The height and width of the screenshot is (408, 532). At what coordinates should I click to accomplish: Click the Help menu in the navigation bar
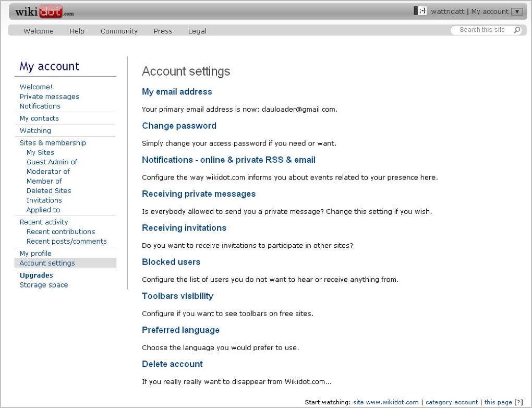77,31
